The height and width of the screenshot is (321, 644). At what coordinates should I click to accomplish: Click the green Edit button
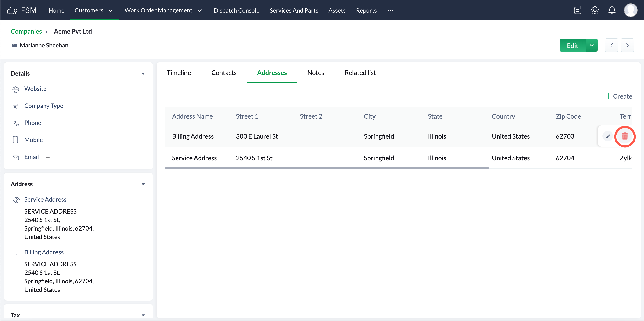point(572,45)
